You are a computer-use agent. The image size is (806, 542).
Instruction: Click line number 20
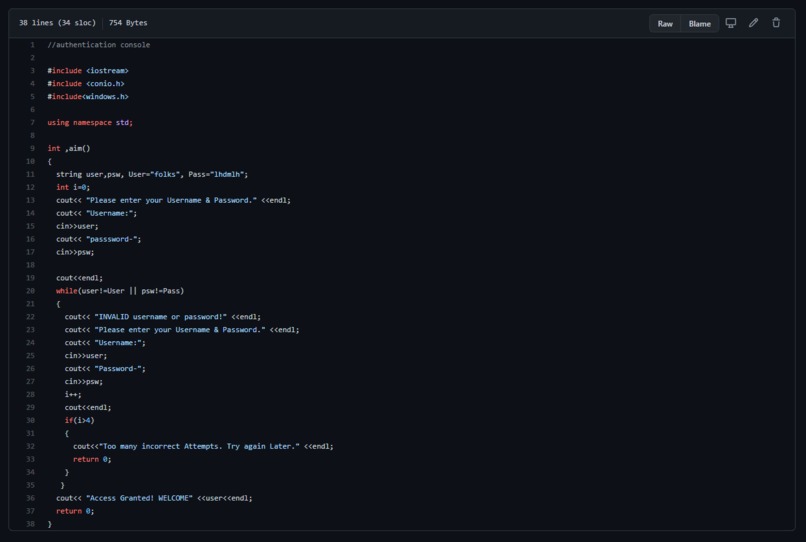(30, 291)
